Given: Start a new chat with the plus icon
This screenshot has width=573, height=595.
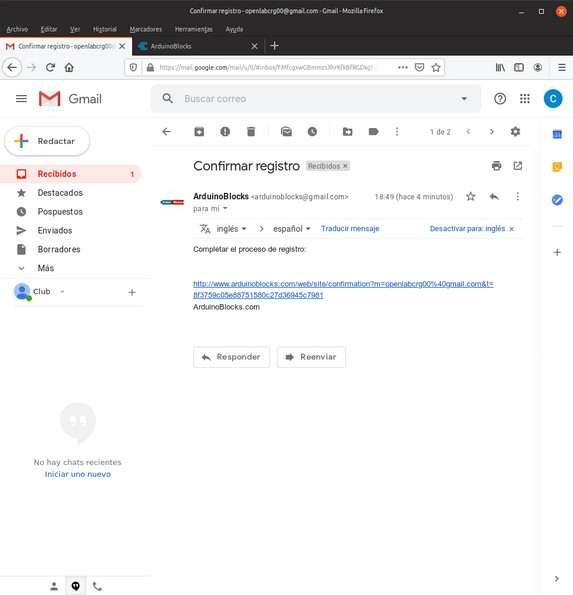Looking at the screenshot, I should point(132,292).
